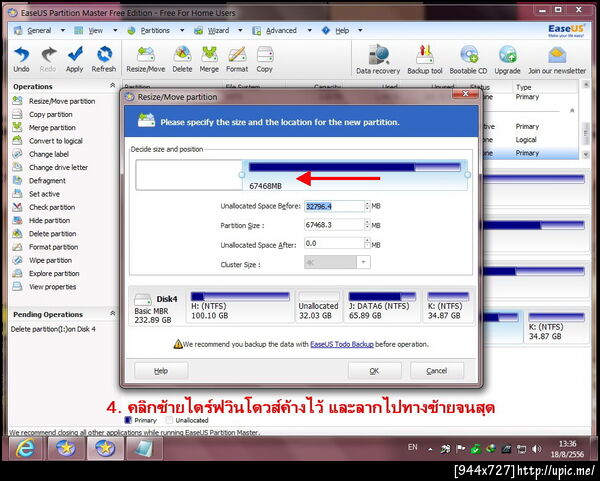Step the Partition Size spinner
Image resolution: width=600 pixels, height=481 pixels.
pos(367,225)
